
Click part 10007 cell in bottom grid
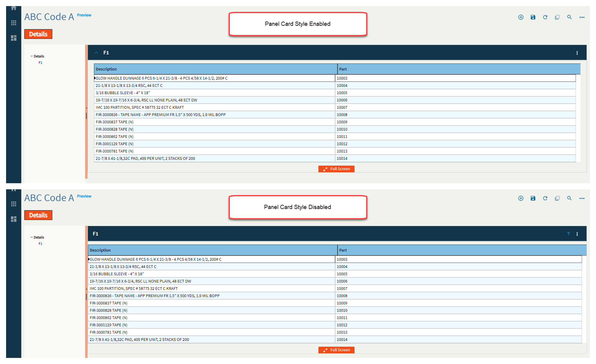click(459, 288)
